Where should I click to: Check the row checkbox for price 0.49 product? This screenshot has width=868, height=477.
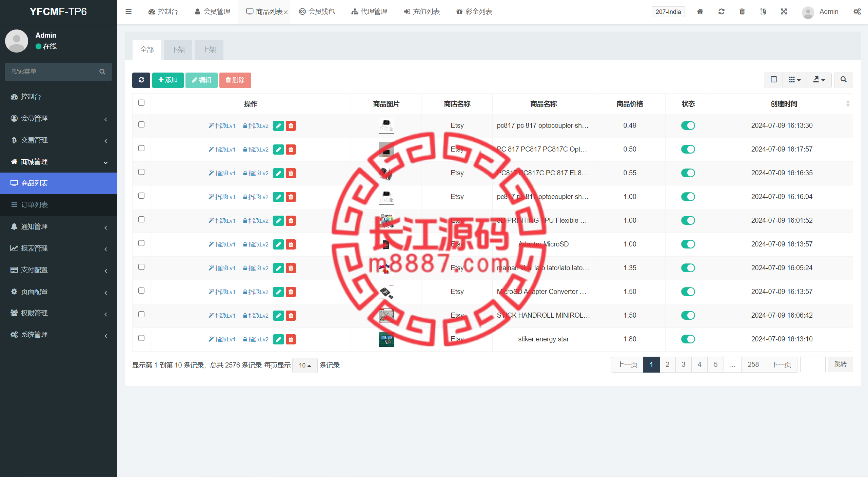click(x=141, y=124)
